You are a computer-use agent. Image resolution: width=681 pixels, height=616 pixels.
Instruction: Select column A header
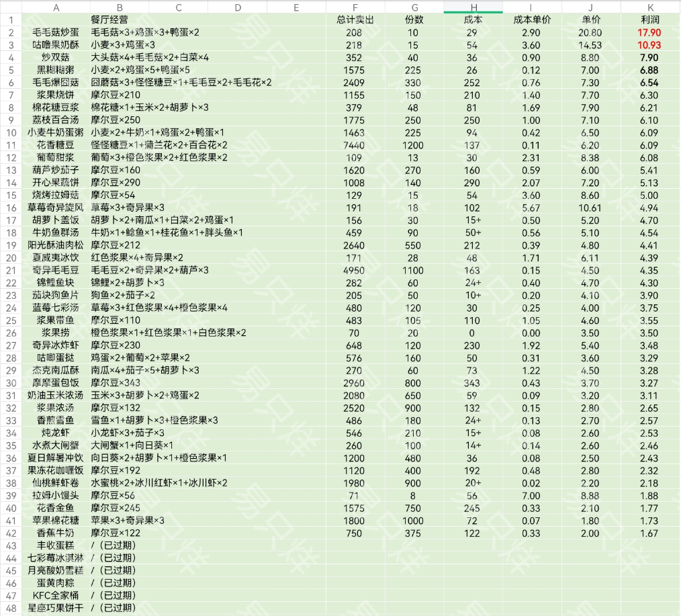[56, 7]
